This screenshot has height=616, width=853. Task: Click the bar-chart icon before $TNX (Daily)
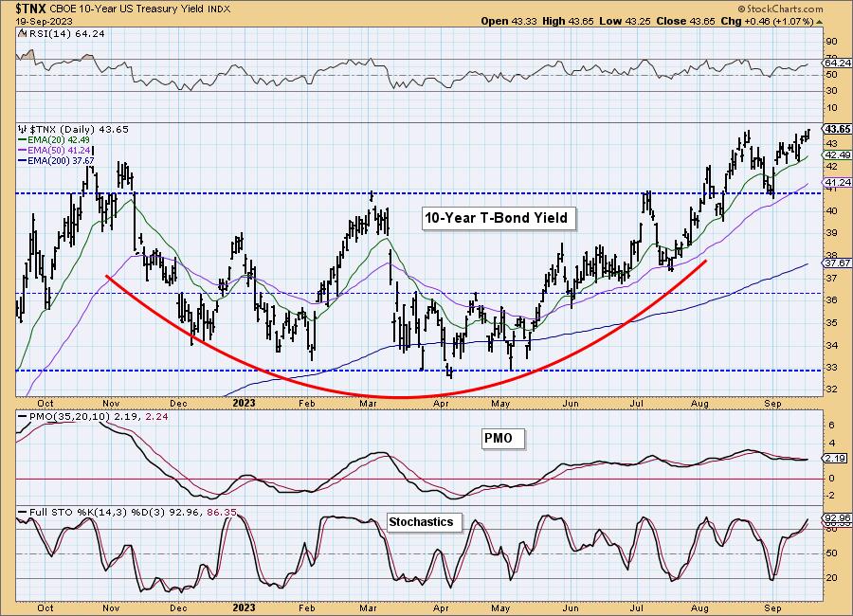pos(23,130)
